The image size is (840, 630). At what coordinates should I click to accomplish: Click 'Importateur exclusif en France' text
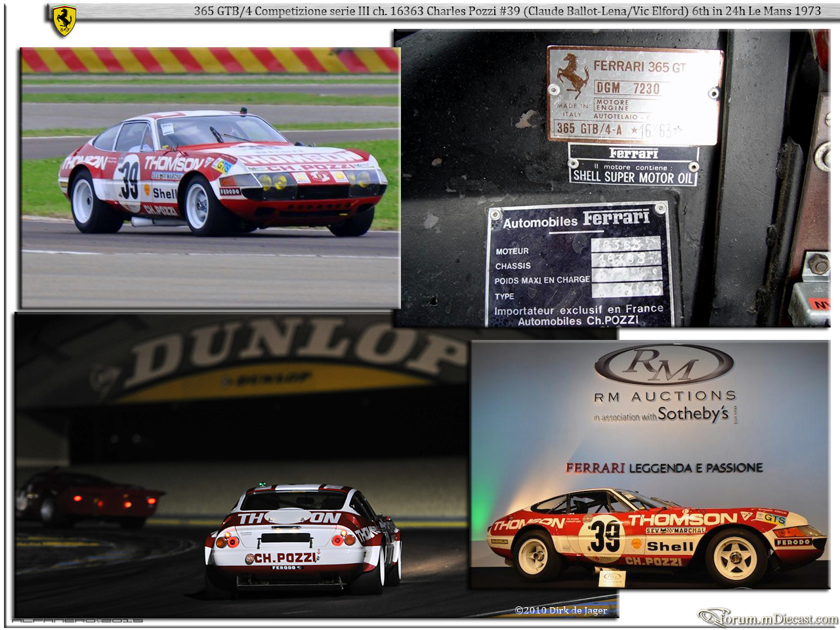(x=579, y=309)
